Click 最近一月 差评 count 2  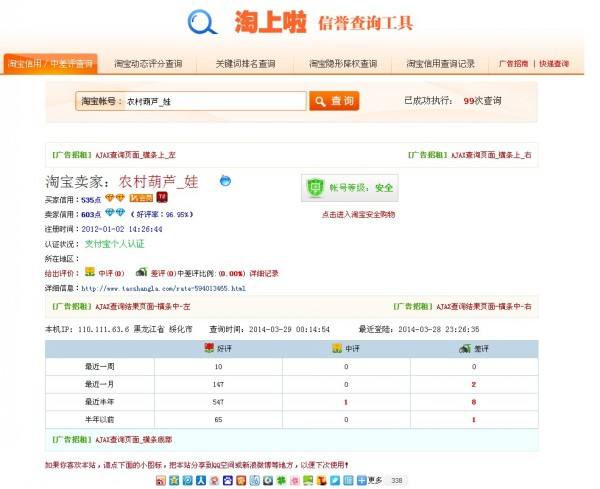coord(474,384)
